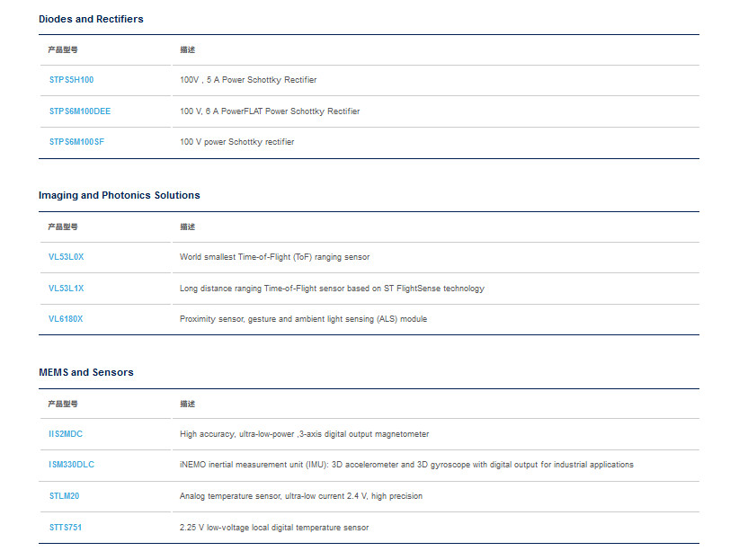Click the '描述' header in MEMS and Sensors table

tap(187, 404)
